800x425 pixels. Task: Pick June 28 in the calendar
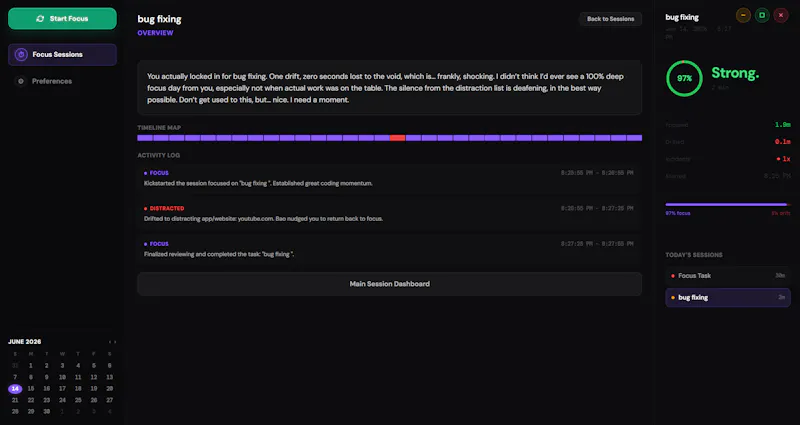pyautogui.click(x=15, y=411)
